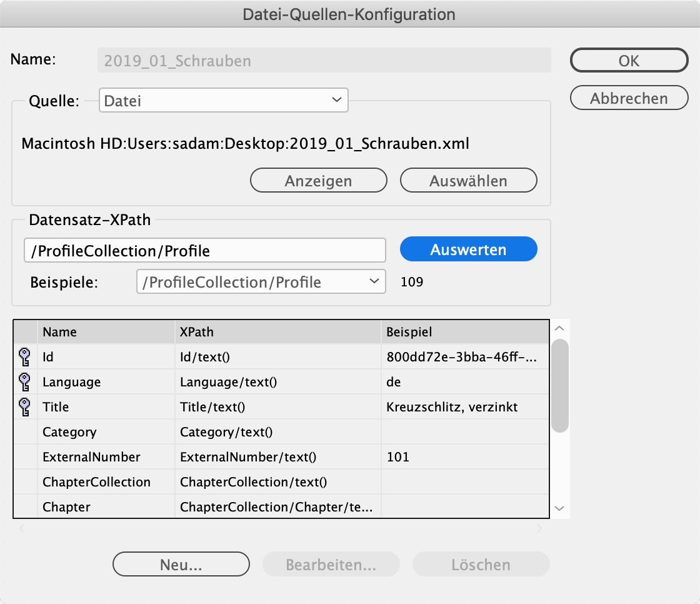Viewport: 700px width, 604px height.
Task: Click the record count 109
Action: [x=412, y=281]
